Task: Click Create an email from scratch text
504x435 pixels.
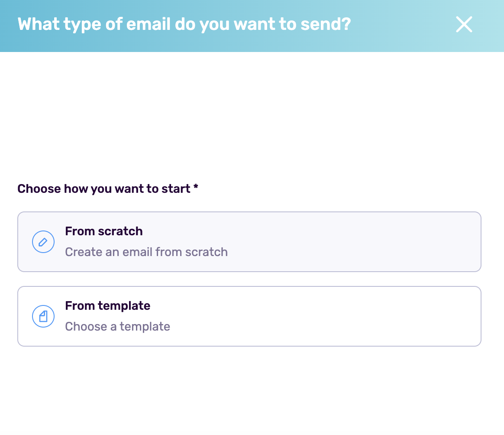Action: click(146, 252)
